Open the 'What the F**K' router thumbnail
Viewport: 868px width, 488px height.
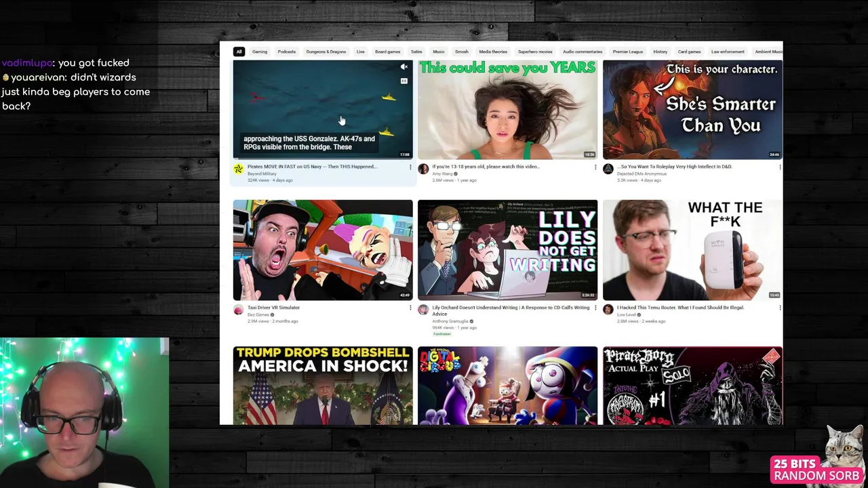coord(692,250)
